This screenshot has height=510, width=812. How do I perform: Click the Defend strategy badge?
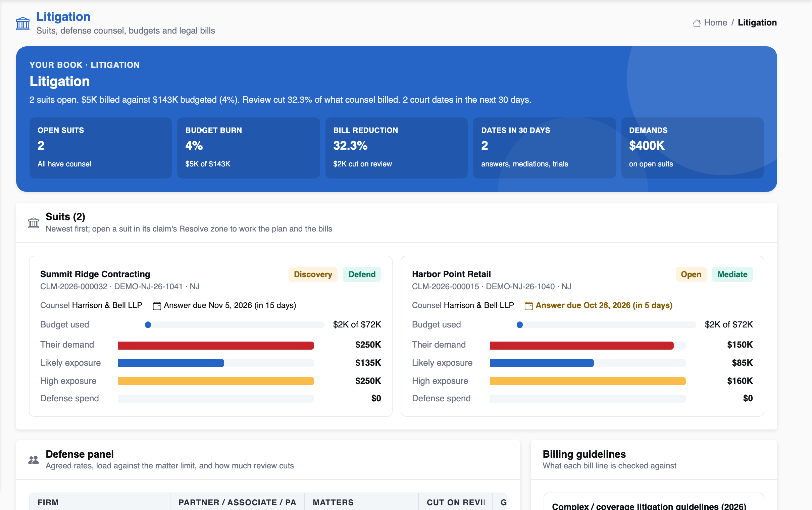[362, 274]
